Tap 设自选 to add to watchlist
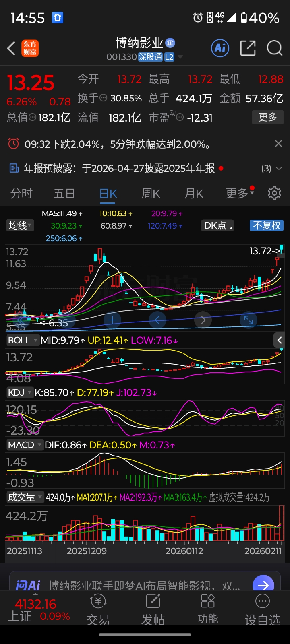This screenshot has height=644, width=290. [x=263, y=610]
